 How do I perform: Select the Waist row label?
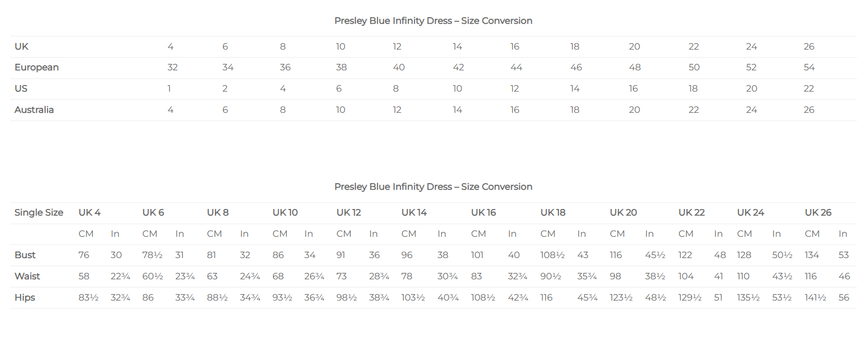pos(27,276)
